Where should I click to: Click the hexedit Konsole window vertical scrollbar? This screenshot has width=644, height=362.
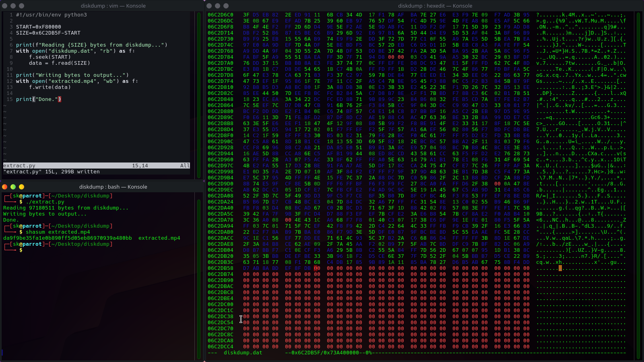point(638,185)
